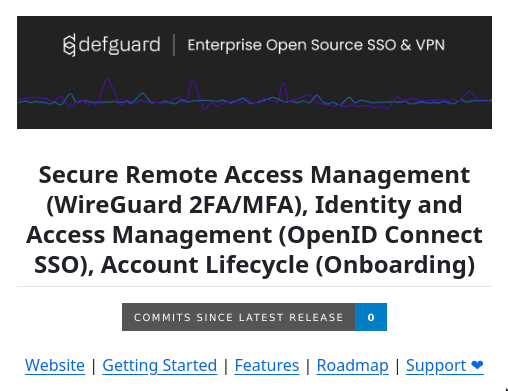Image resolution: width=508 pixels, height=391 pixels.
Task: Click the vertical divider beside defguard wordmark
Action: tap(174, 45)
